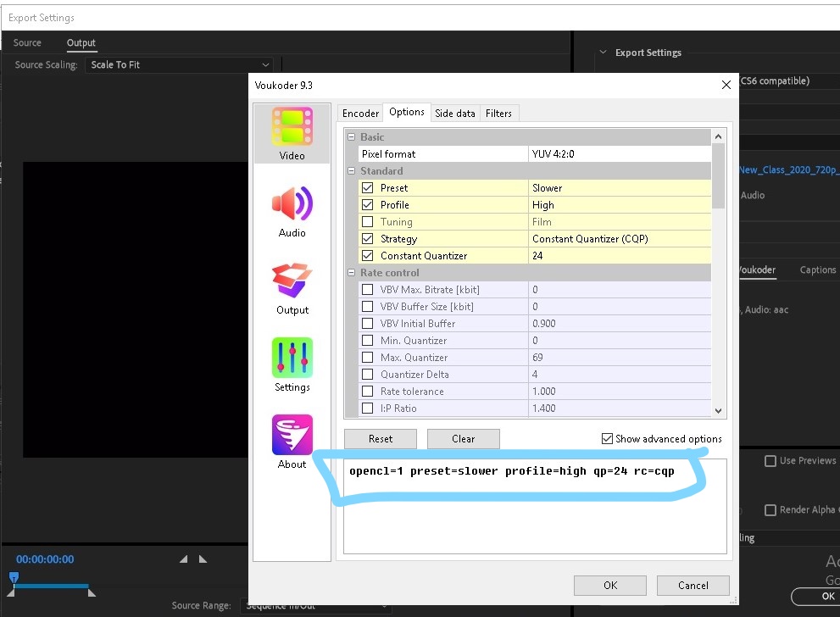This screenshot has width=840, height=617.
Task: Enable the Tuning checkbox
Action: click(368, 222)
